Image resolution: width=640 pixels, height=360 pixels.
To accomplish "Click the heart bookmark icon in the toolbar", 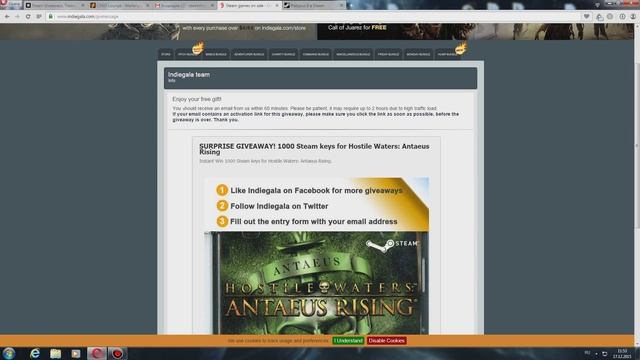I will [587, 16].
